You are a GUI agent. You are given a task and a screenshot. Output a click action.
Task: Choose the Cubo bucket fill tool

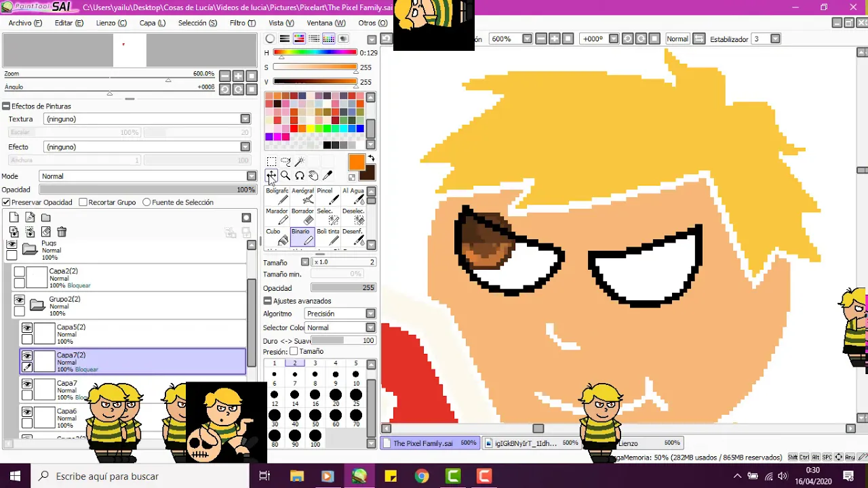pyautogui.click(x=277, y=237)
